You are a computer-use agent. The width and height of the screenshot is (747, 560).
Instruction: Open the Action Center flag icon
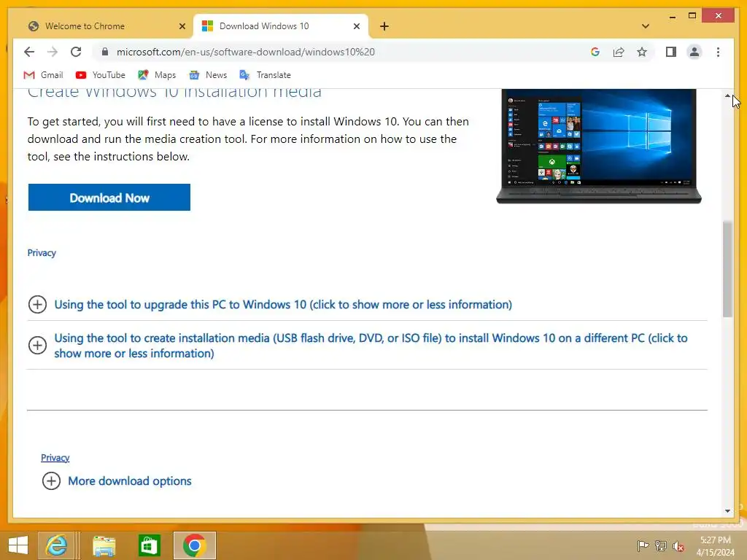pyautogui.click(x=643, y=545)
